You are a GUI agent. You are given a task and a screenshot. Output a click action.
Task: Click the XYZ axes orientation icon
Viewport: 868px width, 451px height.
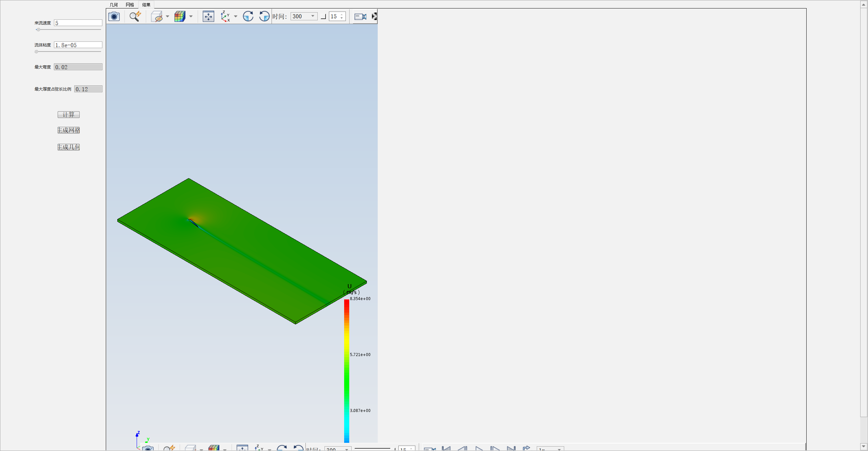(x=225, y=16)
